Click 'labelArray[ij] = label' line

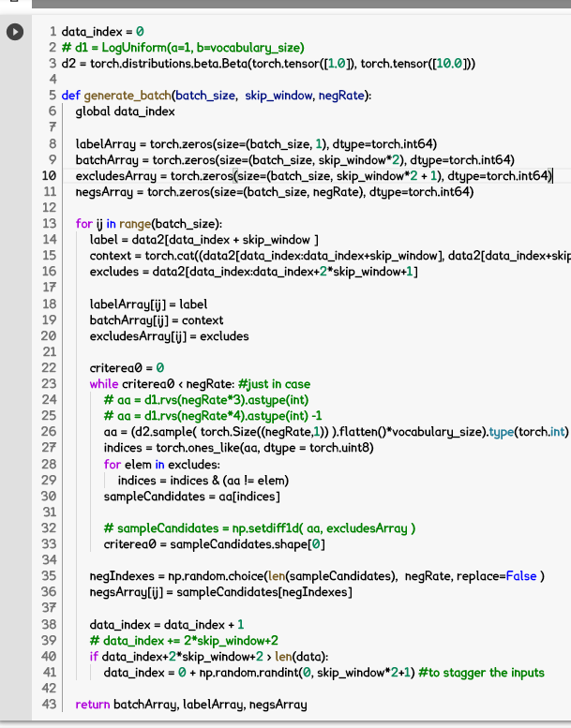click(148, 305)
